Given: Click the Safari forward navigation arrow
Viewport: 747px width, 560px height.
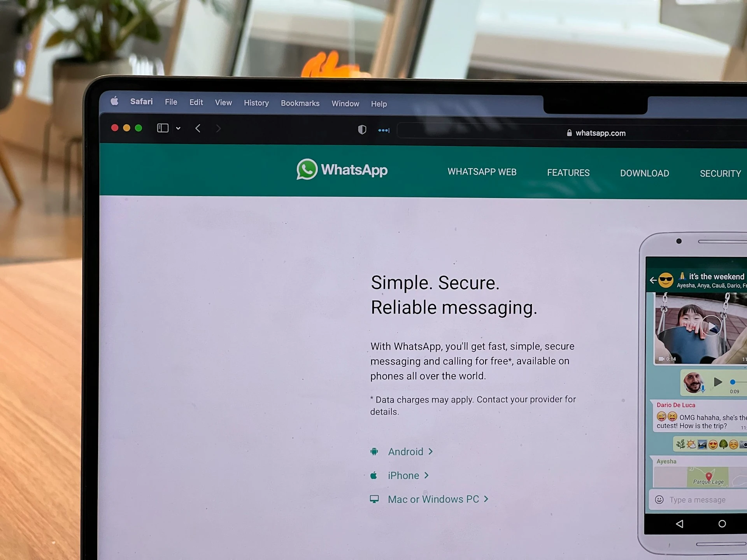Looking at the screenshot, I should [218, 128].
